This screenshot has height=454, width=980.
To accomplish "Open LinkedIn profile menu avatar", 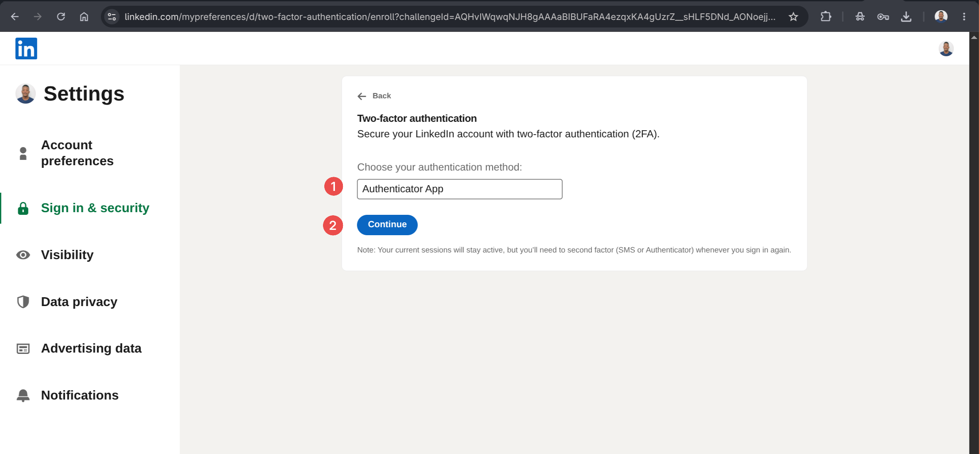I will [x=946, y=48].
